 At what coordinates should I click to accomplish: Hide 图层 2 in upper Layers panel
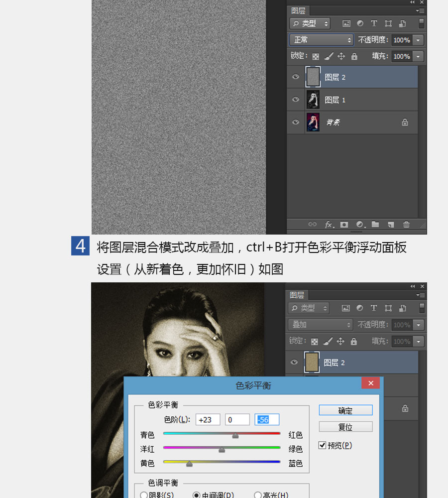click(295, 77)
